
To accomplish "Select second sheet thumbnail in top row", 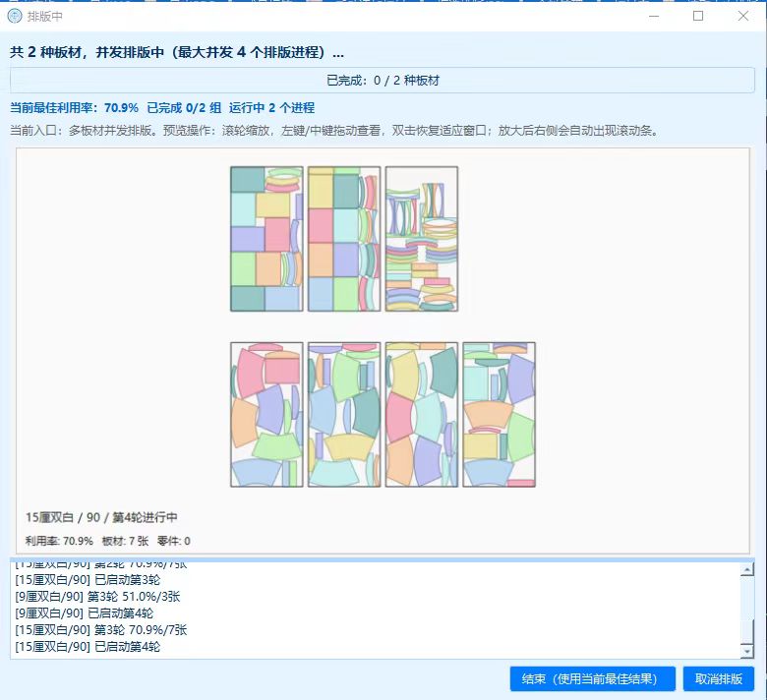I will 344,239.
